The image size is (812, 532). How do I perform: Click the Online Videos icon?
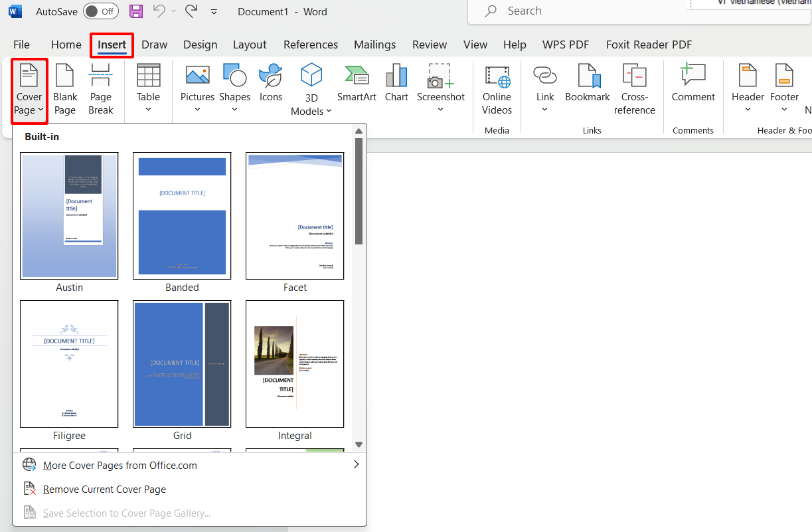point(497,89)
